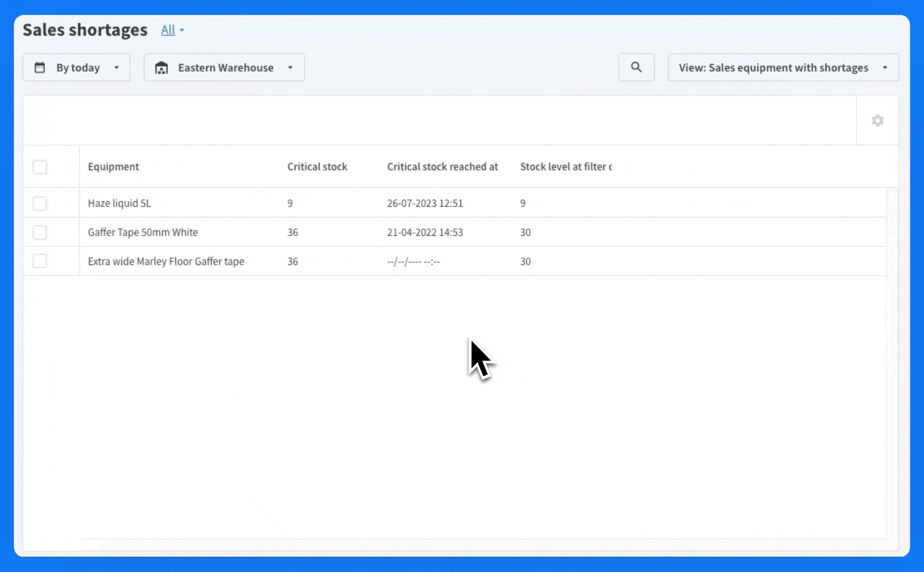This screenshot has height=572, width=924.
Task: Click stock level 30 for Extra wide Marley
Action: (525, 262)
